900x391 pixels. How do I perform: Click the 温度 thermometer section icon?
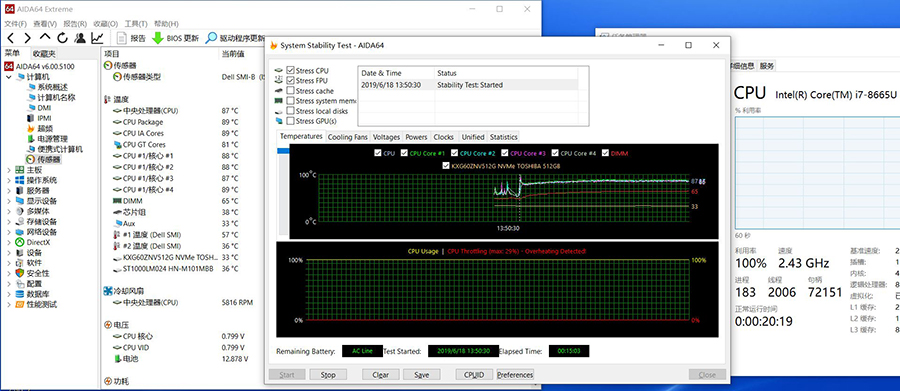(108, 99)
